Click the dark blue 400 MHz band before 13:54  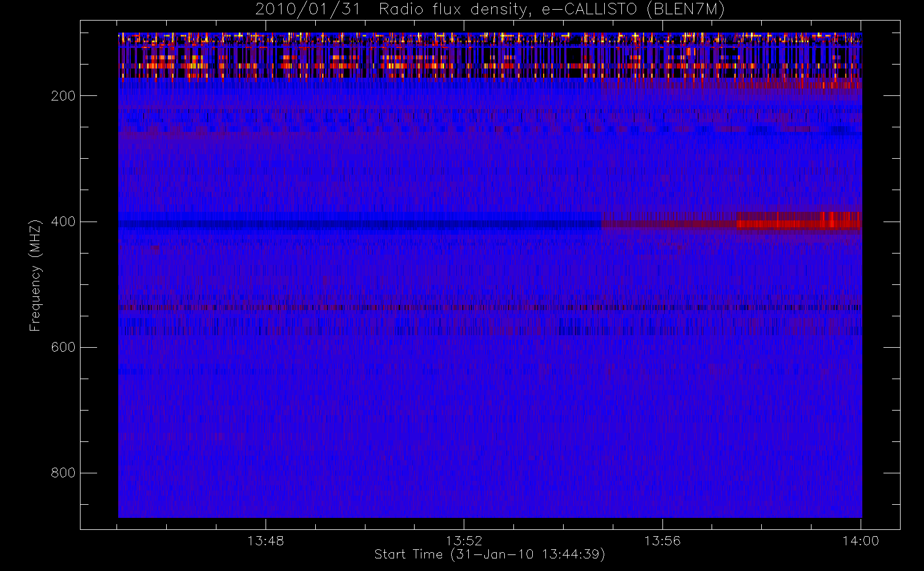point(360,224)
